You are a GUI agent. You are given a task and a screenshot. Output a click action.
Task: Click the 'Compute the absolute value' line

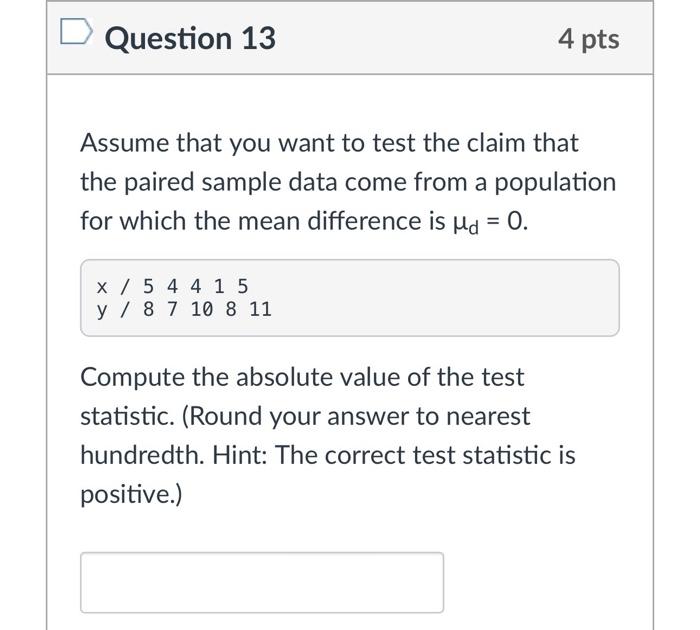pyautogui.click(x=302, y=378)
